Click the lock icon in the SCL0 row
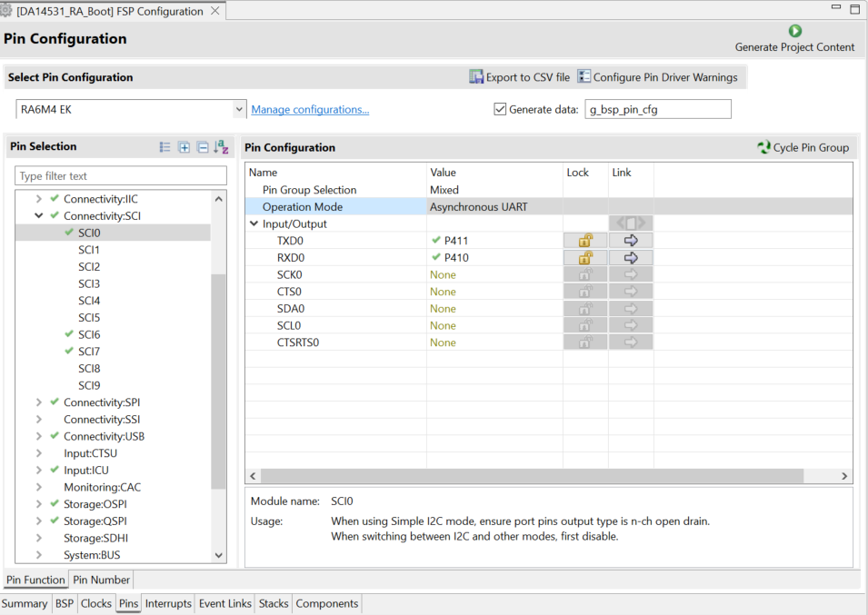This screenshot has width=868, height=615. pos(585,326)
